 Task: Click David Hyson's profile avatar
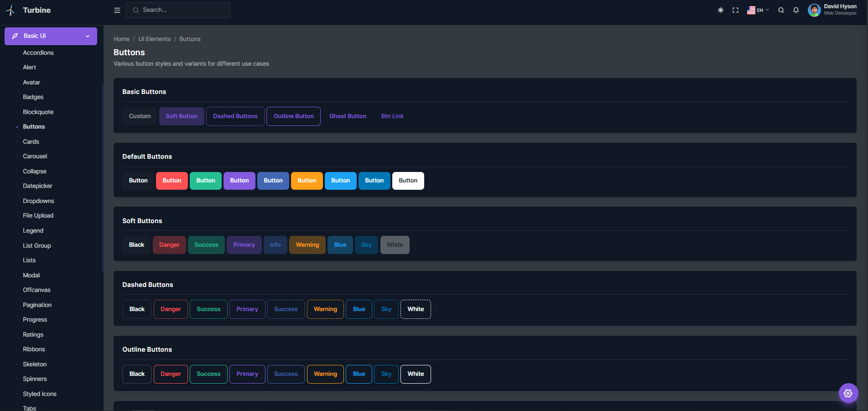814,10
